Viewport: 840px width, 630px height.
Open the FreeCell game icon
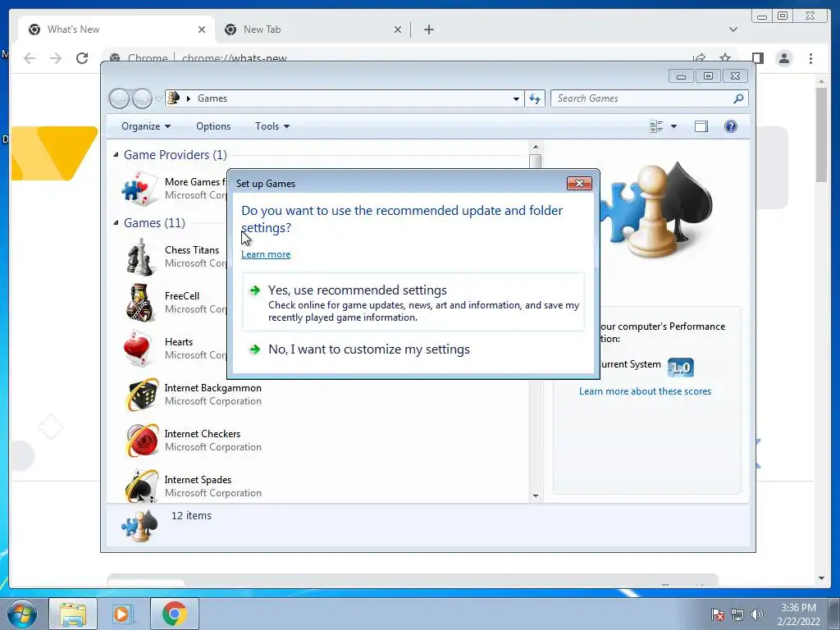coord(140,303)
